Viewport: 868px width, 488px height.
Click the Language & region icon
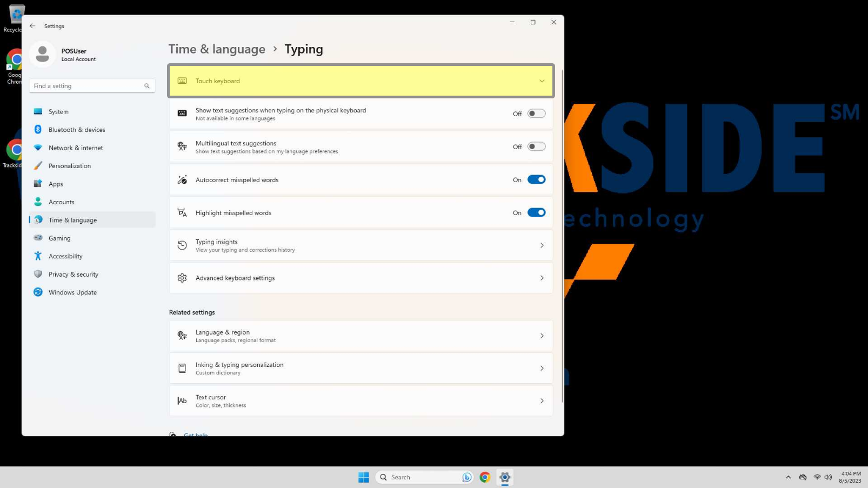[x=182, y=336]
